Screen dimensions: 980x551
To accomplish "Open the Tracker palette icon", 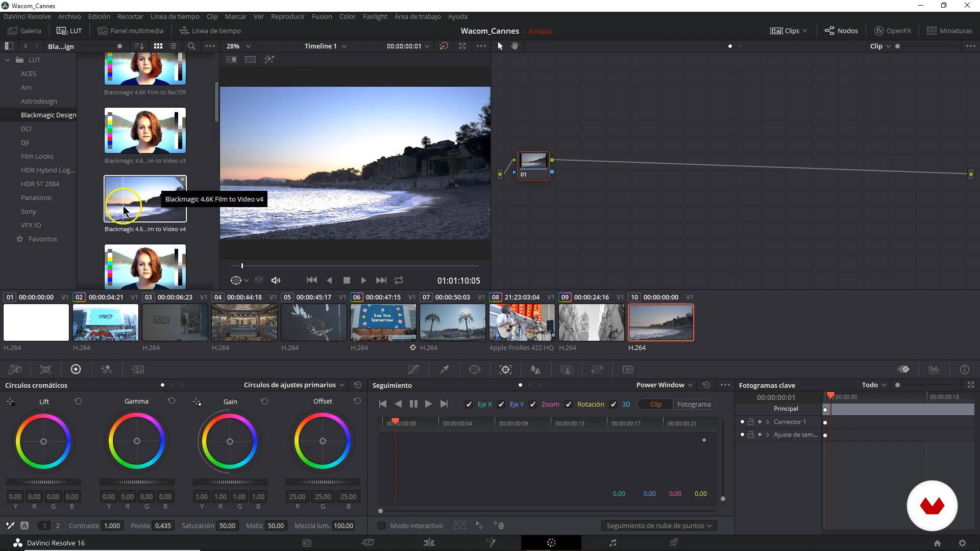I will 505,369.
